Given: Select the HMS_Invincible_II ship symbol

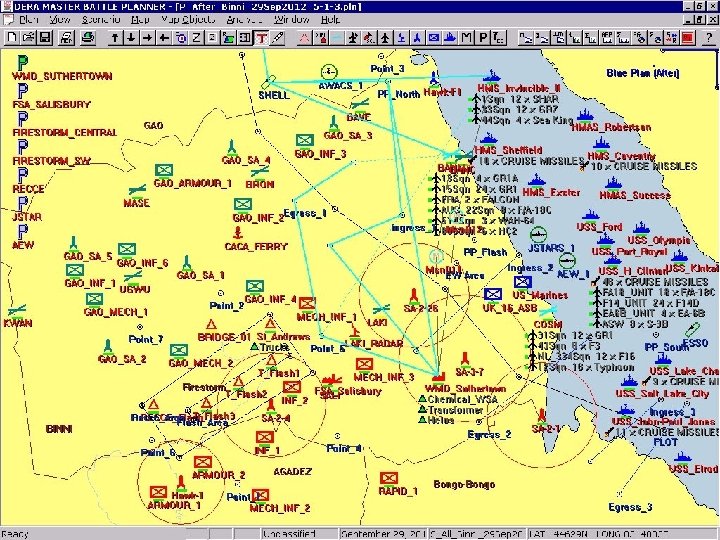Looking at the screenshot, I should [491, 76].
